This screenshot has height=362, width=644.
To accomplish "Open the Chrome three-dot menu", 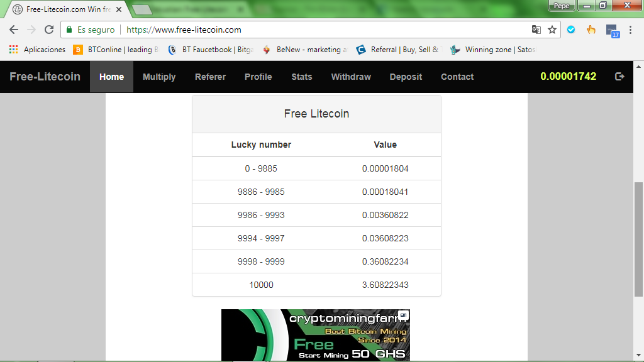I will point(630,30).
